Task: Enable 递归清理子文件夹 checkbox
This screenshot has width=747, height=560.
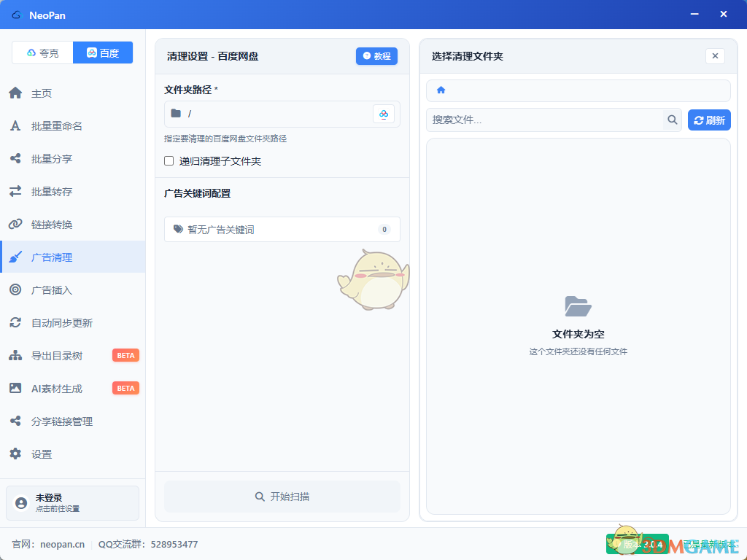Action: point(169,161)
